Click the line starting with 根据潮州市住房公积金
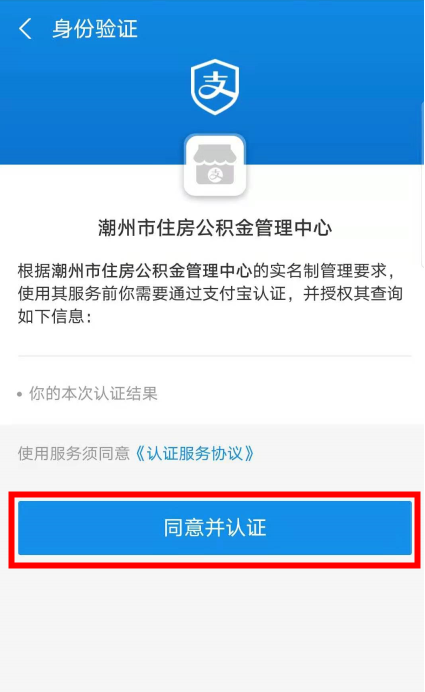 tap(206, 271)
